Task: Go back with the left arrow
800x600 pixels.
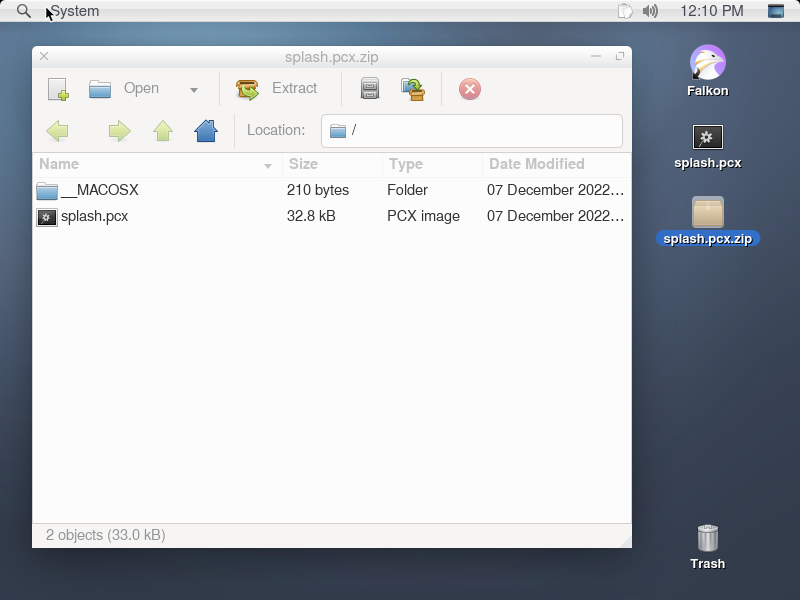Action: tap(57, 131)
